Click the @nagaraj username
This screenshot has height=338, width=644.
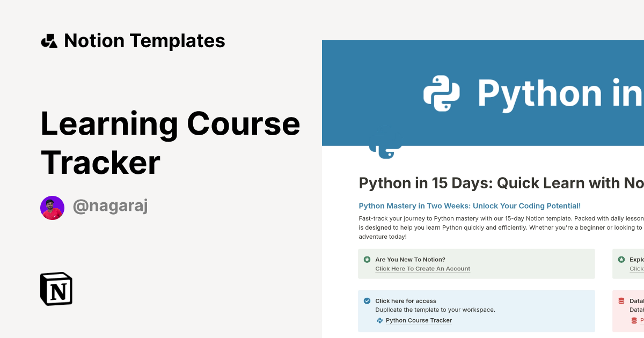pos(110,206)
